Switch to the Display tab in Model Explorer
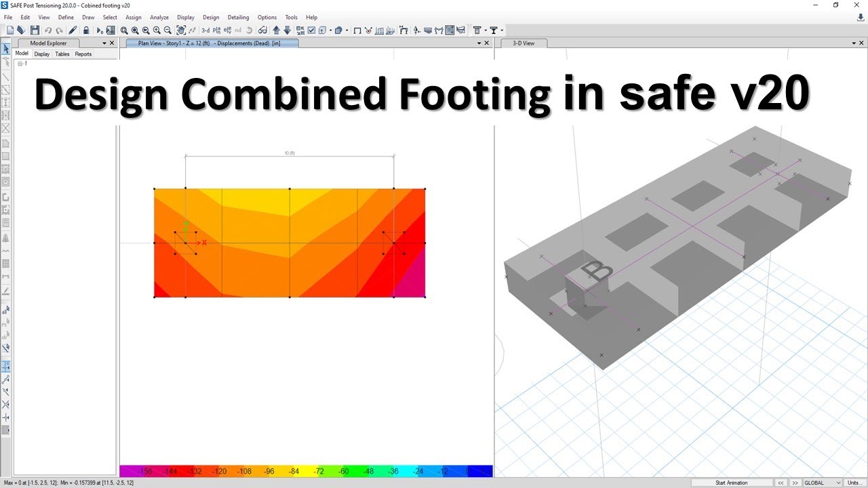Viewport: 868px width, 488px height. click(x=42, y=54)
